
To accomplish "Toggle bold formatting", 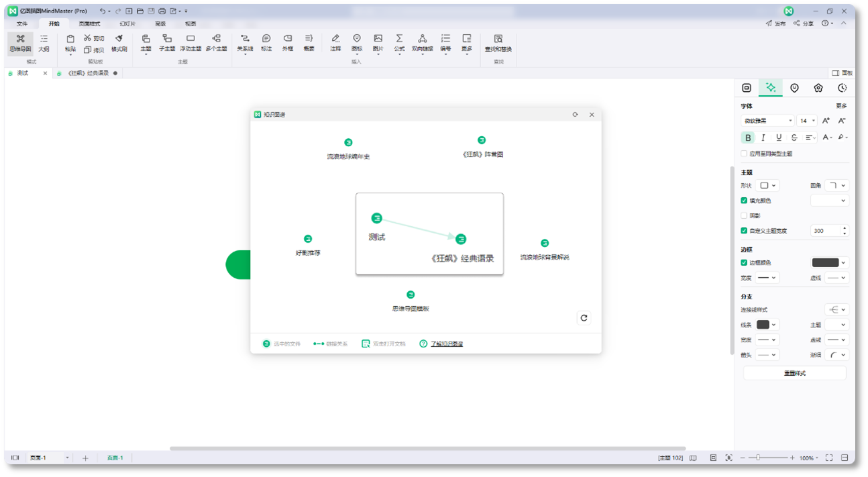I will [748, 138].
